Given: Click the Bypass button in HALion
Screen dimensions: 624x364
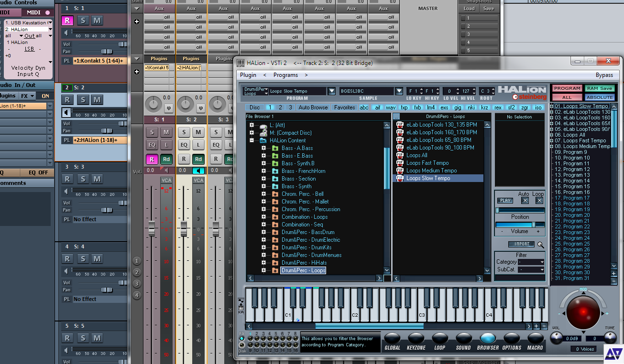Looking at the screenshot, I should (604, 75).
